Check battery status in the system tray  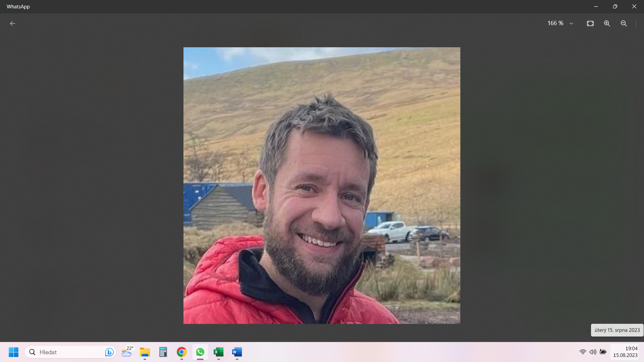[x=603, y=352]
